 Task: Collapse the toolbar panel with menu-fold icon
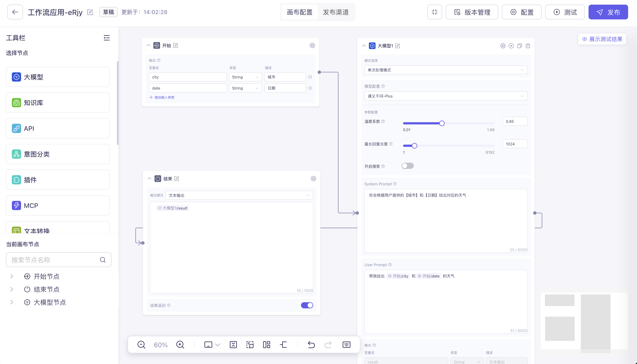[x=107, y=38]
